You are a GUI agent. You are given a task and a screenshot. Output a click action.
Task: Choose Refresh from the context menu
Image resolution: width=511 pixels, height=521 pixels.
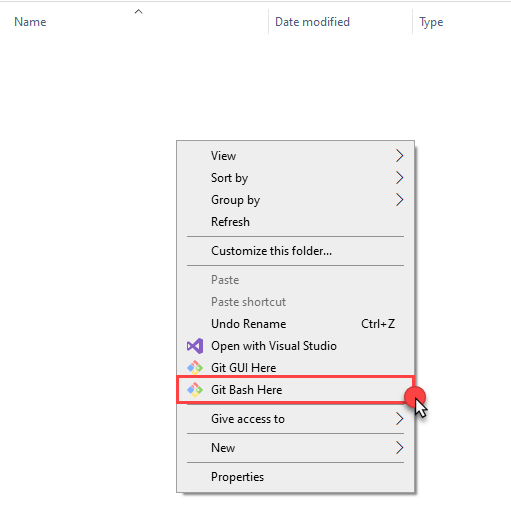tap(295, 222)
